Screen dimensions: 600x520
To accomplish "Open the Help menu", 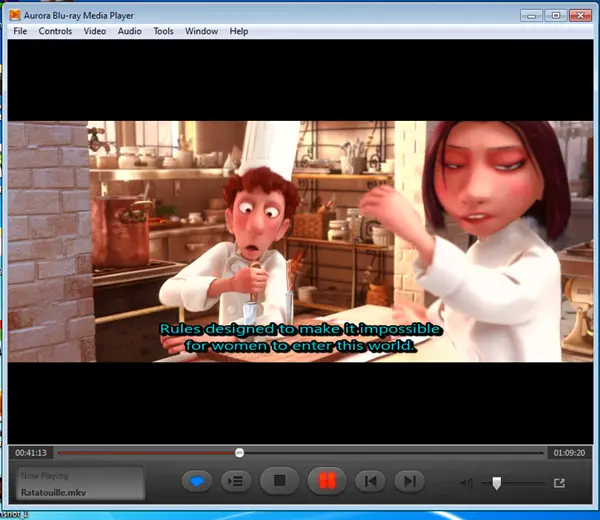I will click(239, 31).
